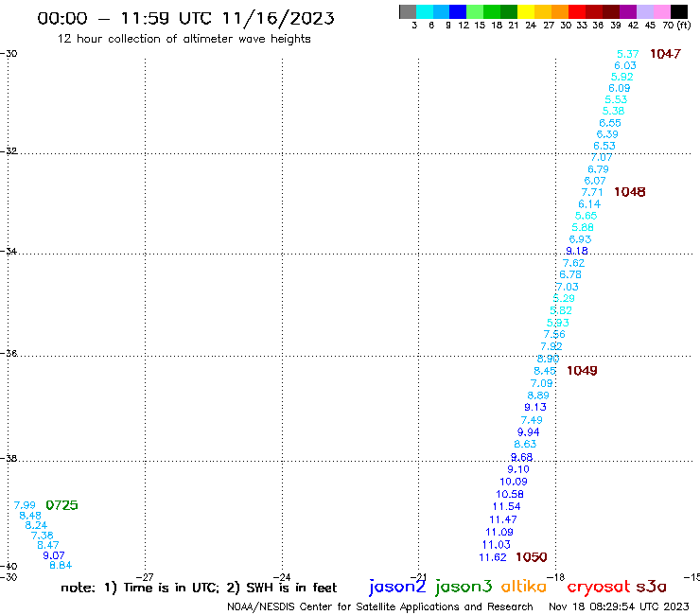Click the black swatch at the legend end

pos(678,11)
